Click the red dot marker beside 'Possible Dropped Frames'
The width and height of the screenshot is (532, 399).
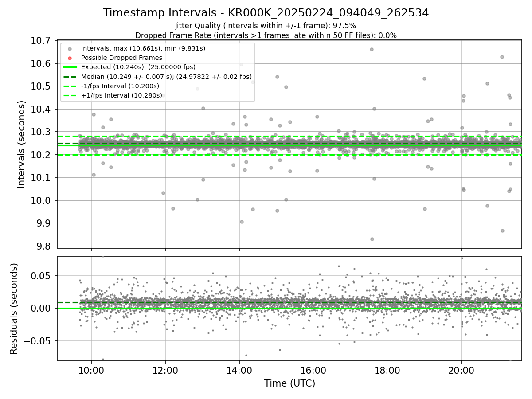coord(70,58)
